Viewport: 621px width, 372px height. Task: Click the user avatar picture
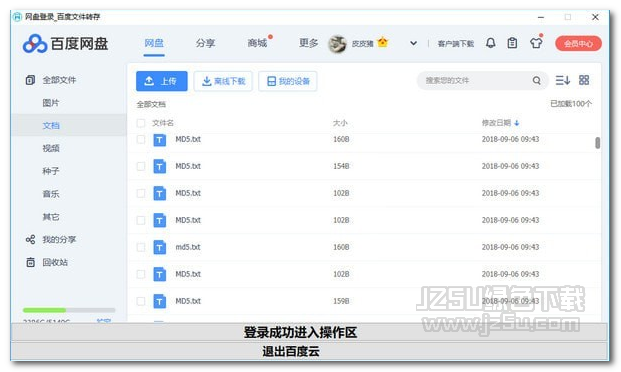click(337, 44)
